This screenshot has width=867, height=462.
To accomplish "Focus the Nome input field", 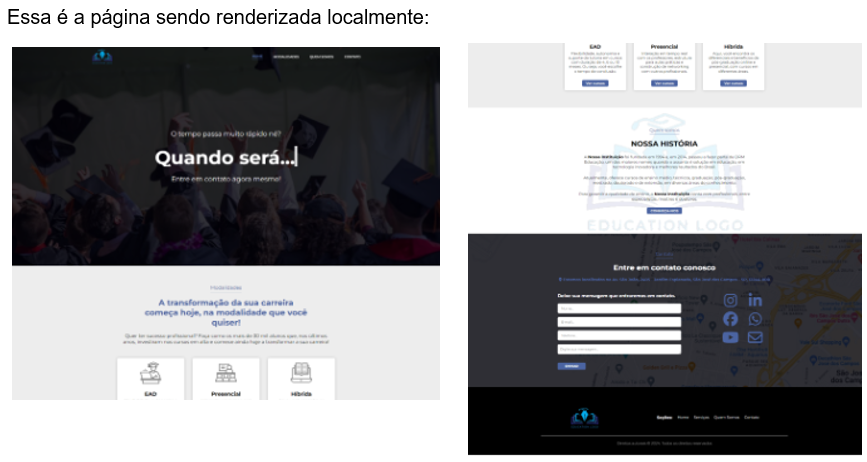I will pyautogui.click(x=619, y=308).
